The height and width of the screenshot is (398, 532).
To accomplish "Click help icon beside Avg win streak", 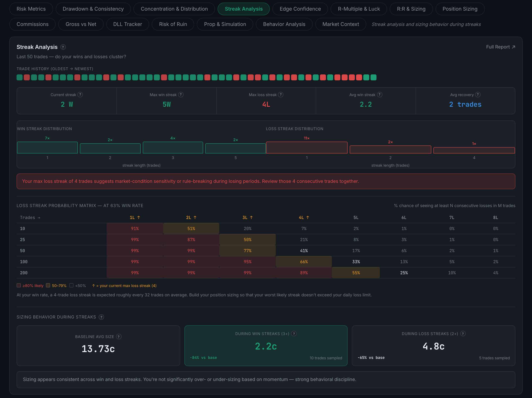I will [379, 95].
